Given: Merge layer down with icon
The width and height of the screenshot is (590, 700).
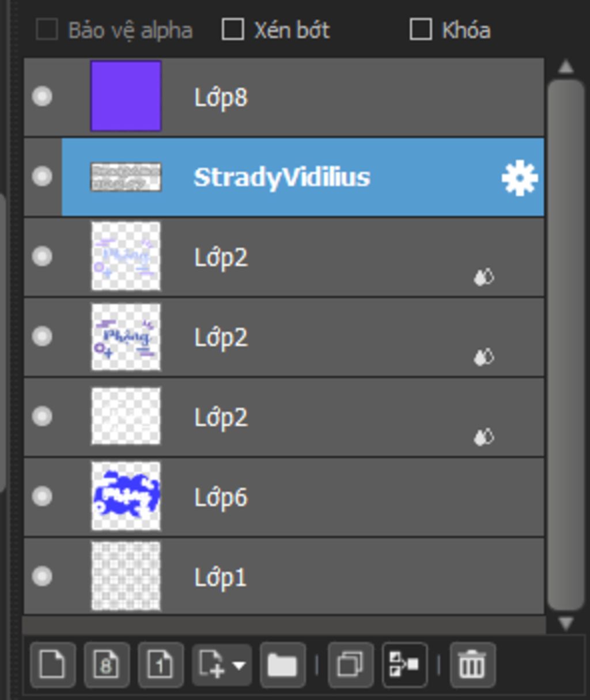Looking at the screenshot, I should point(404,665).
